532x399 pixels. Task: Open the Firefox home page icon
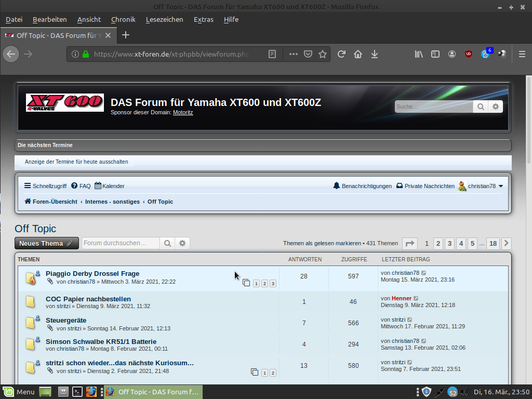[x=358, y=54]
